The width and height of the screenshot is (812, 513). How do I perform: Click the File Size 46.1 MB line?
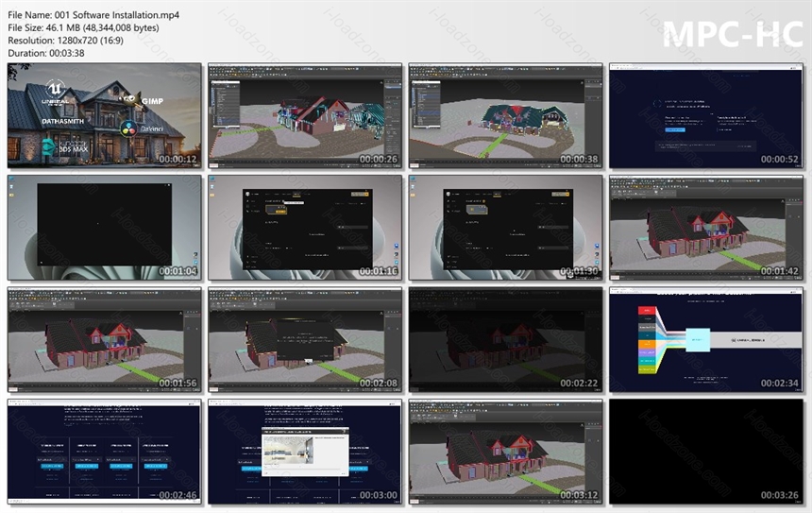coord(83,28)
